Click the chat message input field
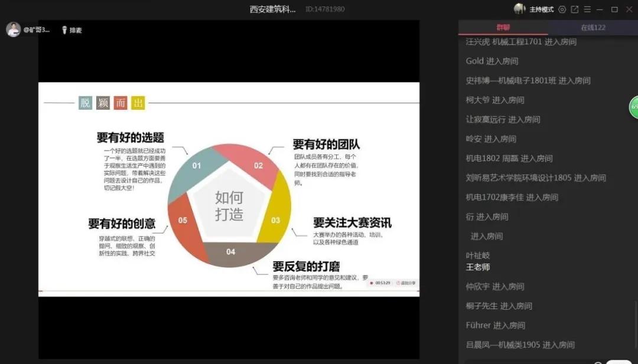The image size is (638, 364). tap(526, 362)
